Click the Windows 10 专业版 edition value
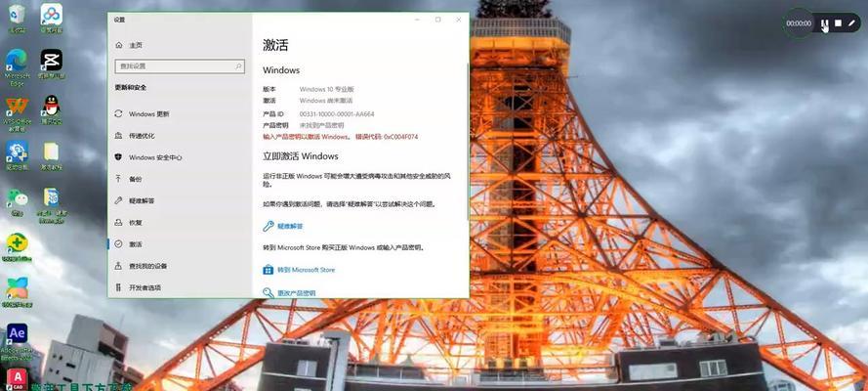 (327, 89)
